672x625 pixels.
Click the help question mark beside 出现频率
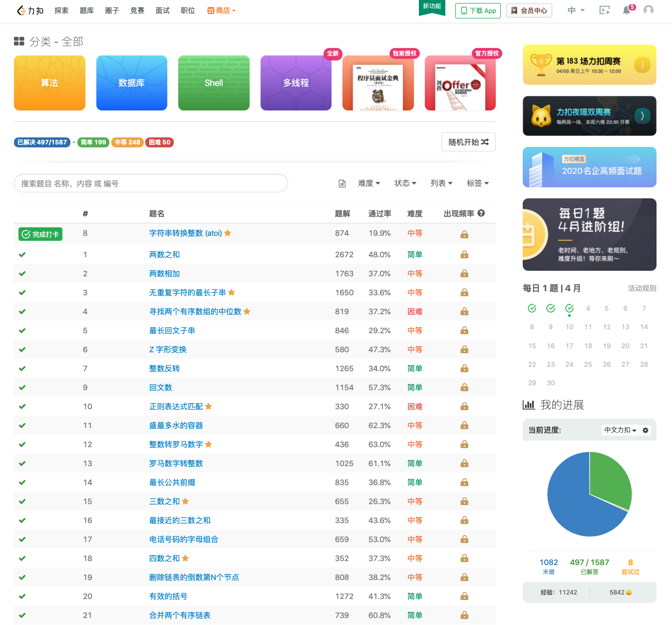coord(481,213)
